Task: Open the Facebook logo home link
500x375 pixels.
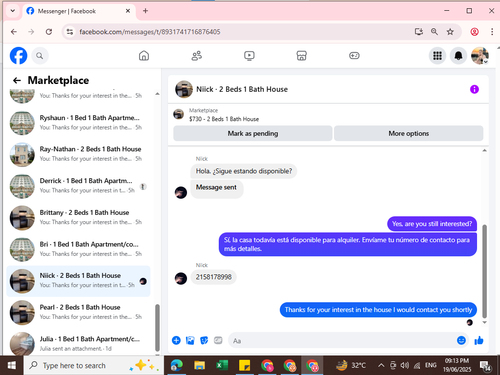Action: [x=18, y=55]
